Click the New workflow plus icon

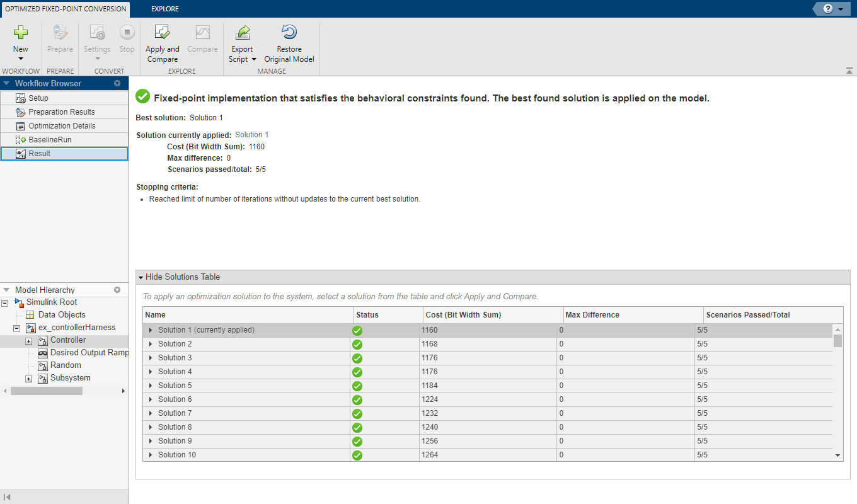(21, 33)
